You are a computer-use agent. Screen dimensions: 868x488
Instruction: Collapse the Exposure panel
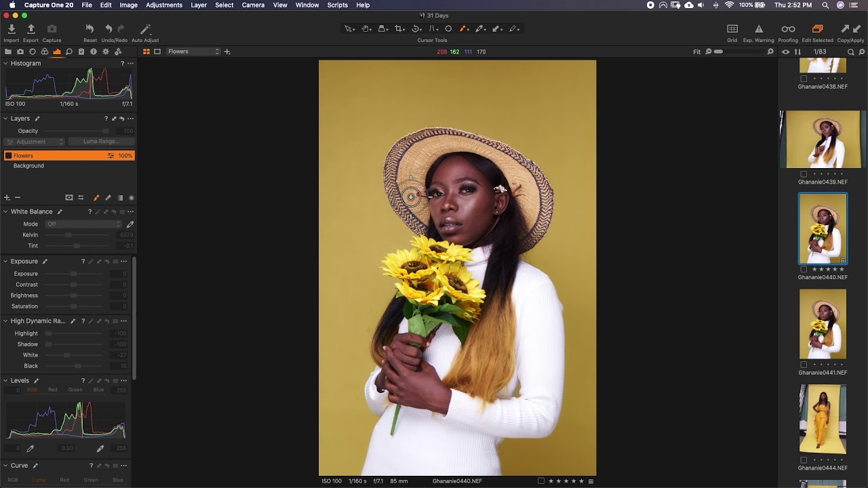tap(5, 261)
